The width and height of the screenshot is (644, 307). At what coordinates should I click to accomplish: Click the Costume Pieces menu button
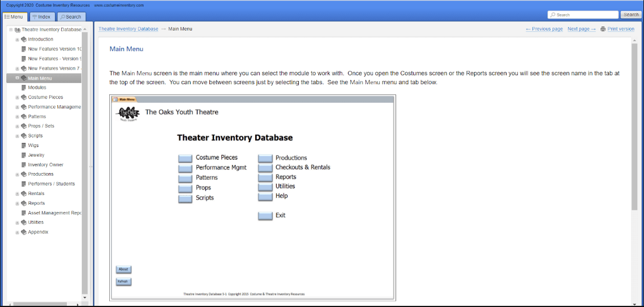coord(185,159)
